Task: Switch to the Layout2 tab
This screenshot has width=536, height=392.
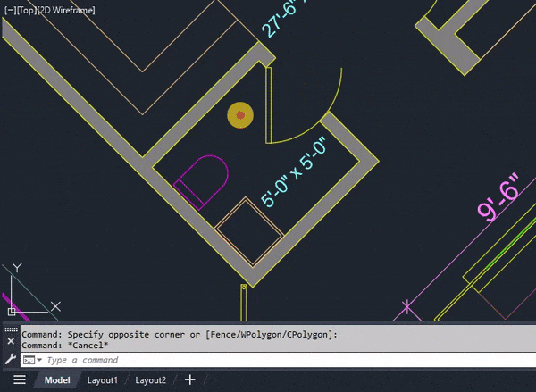Action: [x=150, y=380]
